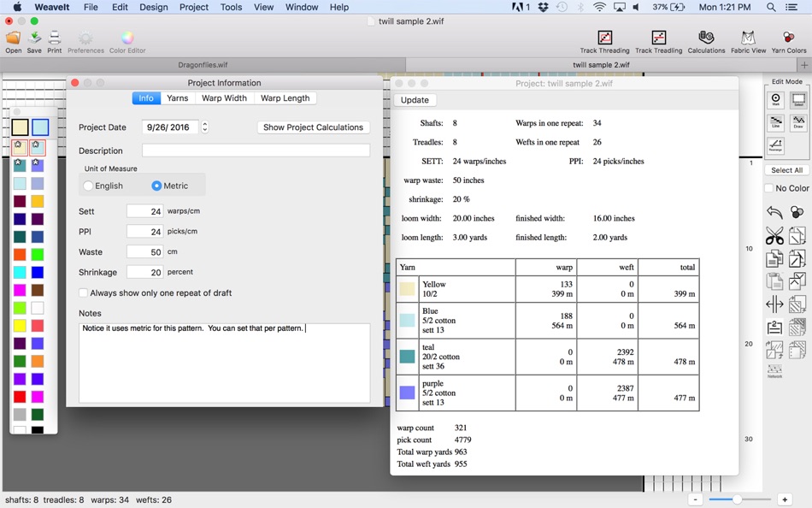Switch to the Warp Width tab
This screenshot has width=812, height=508.
click(224, 98)
